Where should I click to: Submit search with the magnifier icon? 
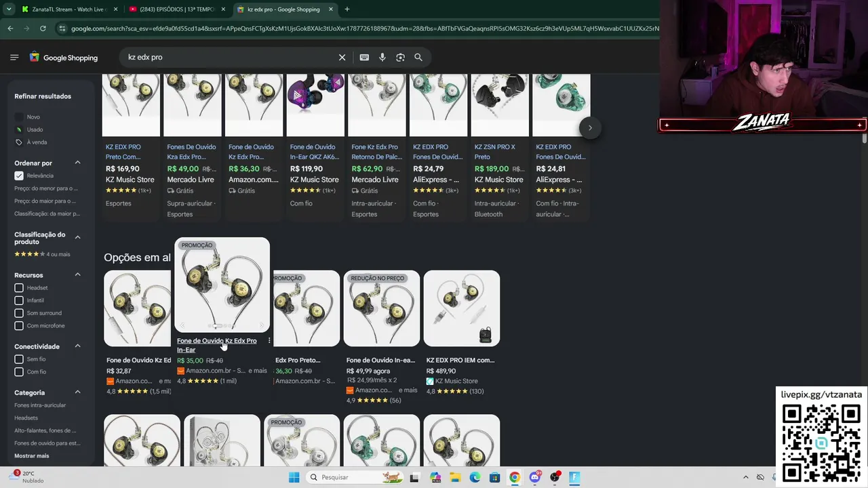(418, 58)
